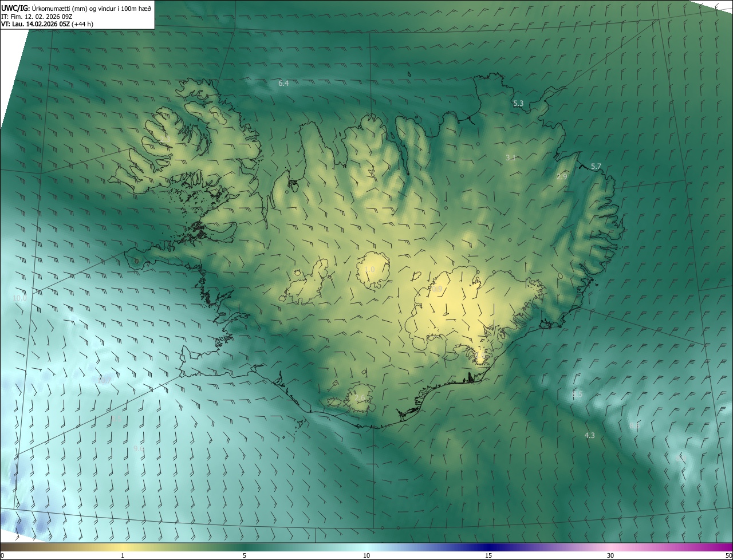Click the 2.6 value label on the map
733x560 pixels.
360,398
